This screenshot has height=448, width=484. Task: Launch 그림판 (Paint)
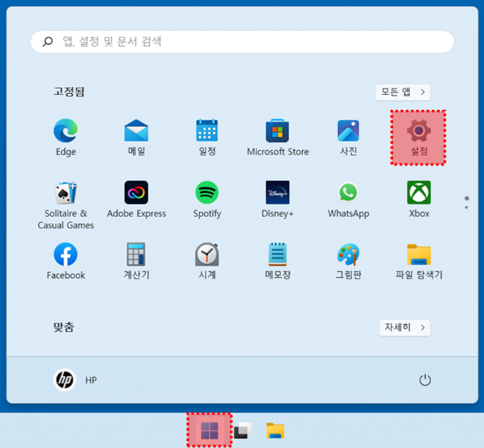pos(349,261)
